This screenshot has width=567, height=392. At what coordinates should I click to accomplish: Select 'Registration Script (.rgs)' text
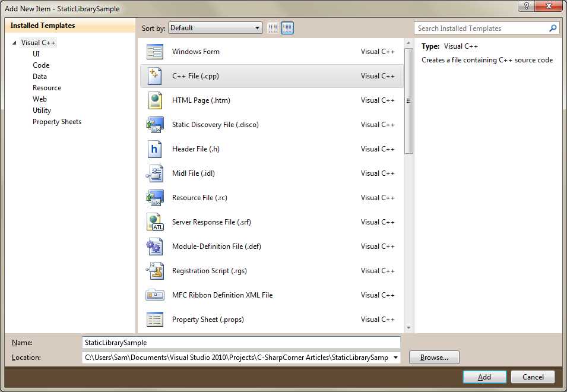[210, 271]
